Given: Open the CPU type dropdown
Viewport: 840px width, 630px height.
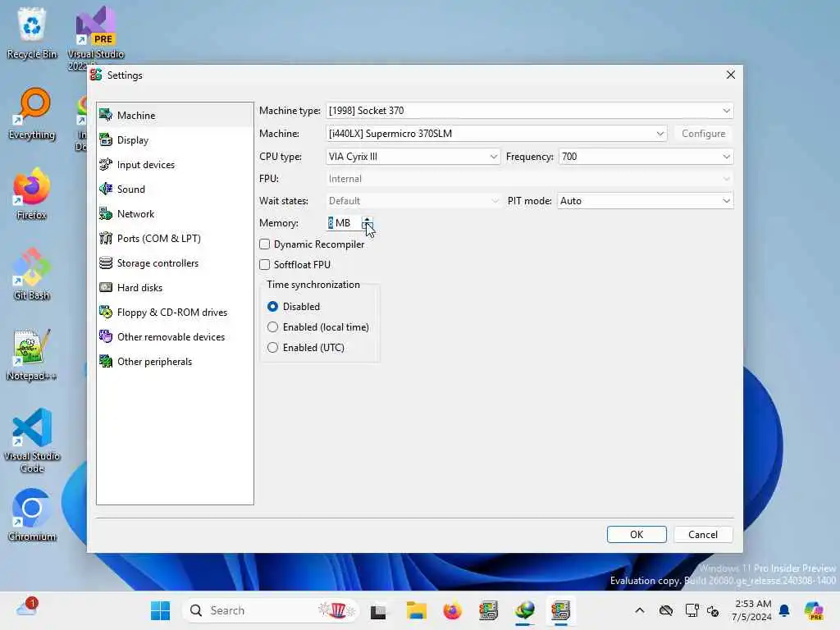Looking at the screenshot, I should (x=413, y=157).
